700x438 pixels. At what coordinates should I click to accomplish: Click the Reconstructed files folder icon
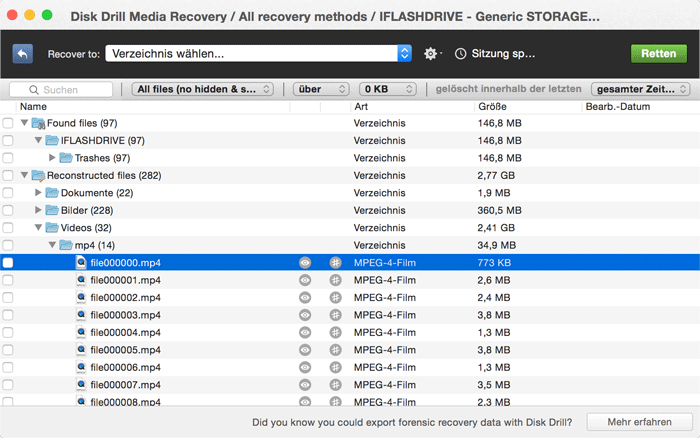tap(38, 175)
